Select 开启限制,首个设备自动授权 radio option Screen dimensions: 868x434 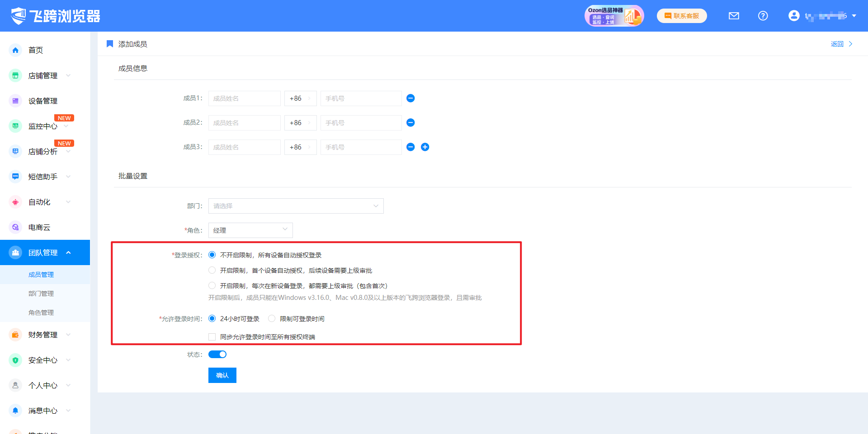tap(212, 271)
